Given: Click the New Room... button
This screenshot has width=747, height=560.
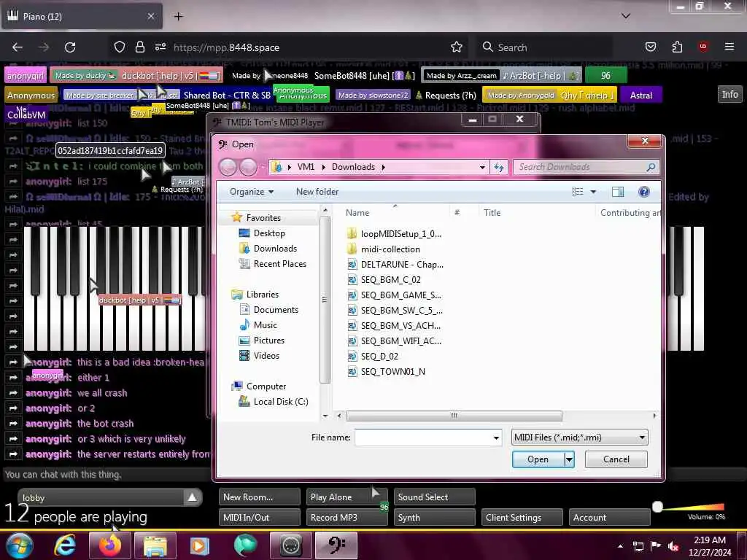Looking at the screenshot, I should tap(259, 497).
